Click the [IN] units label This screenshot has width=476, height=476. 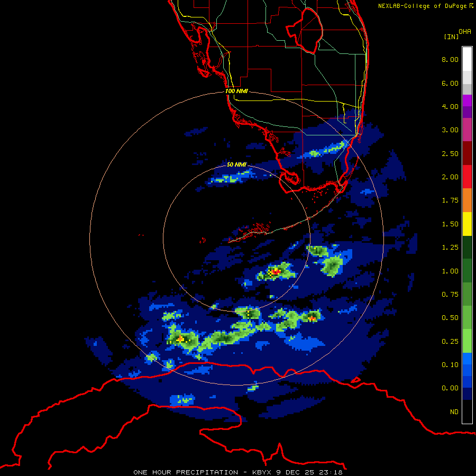pyautogui.click(x=451, y=36)
